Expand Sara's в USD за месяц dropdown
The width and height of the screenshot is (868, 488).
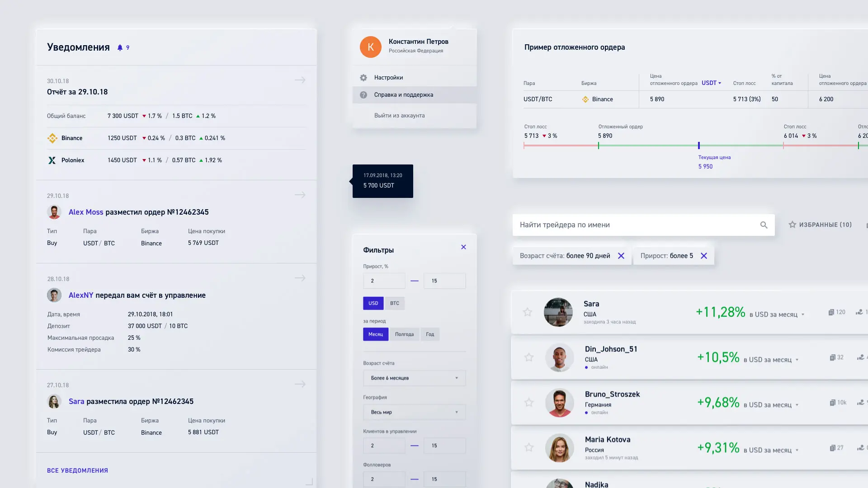803,314
